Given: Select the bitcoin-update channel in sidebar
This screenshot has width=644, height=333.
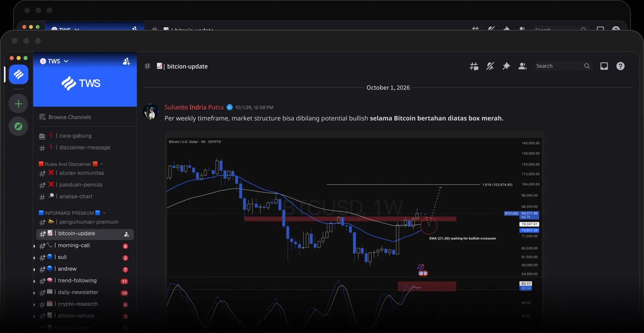Looking at the screenshot, I should click(x=85, y=234).
